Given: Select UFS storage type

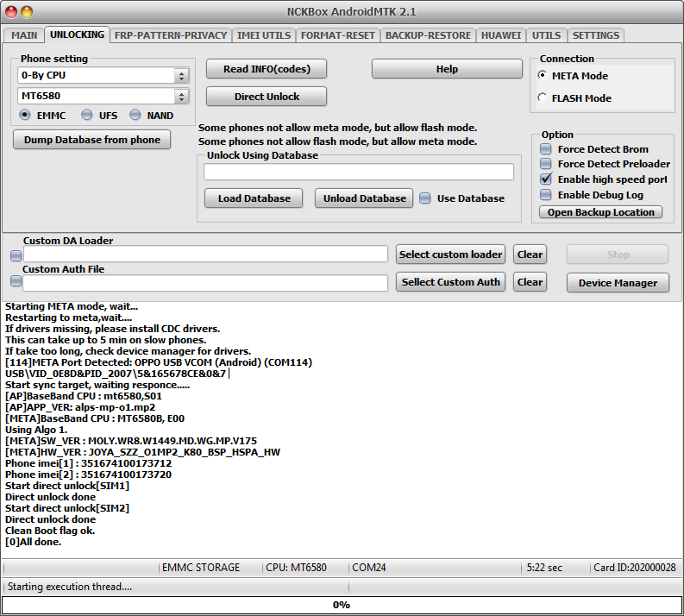Looking at the screenshot, I should pyautogui.click(x=87, y=115).
